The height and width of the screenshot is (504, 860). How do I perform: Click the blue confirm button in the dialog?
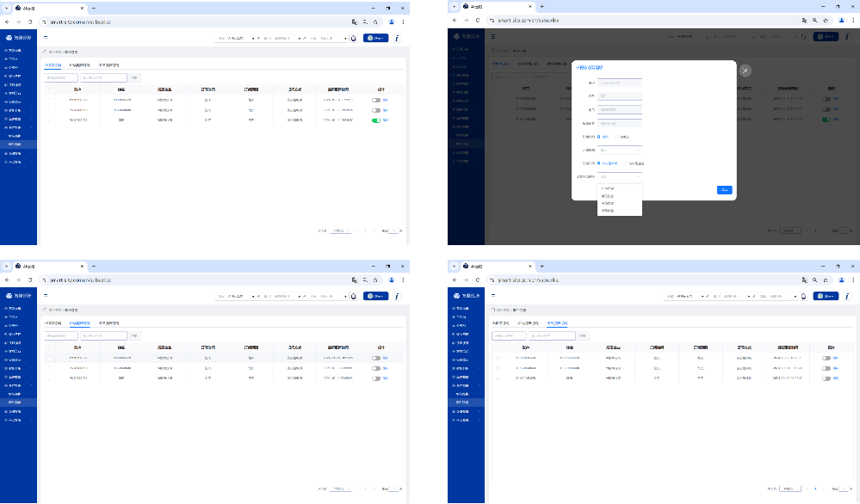coord(724,189)
